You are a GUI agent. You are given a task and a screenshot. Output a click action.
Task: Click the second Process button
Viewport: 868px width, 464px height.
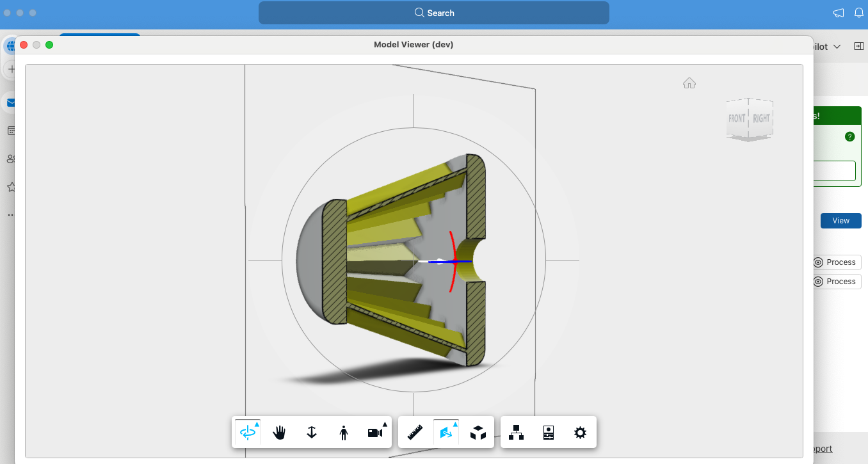(836, 282)
